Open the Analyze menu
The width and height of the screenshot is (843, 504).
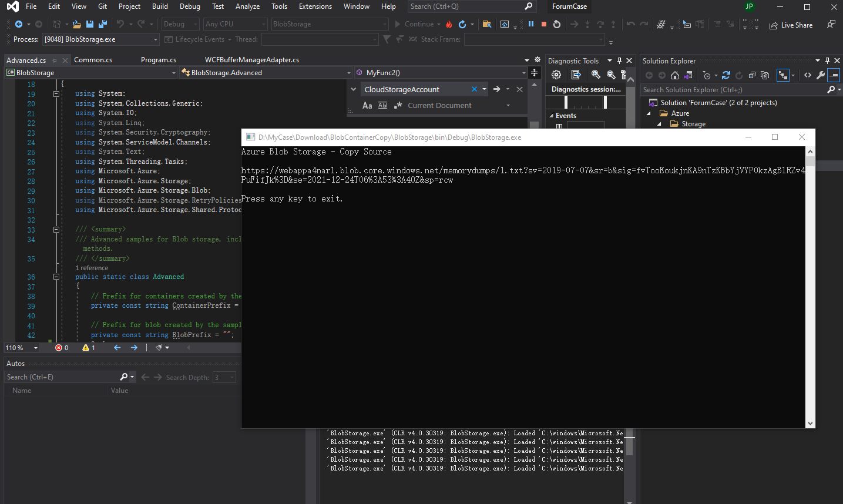pos(247,6)
